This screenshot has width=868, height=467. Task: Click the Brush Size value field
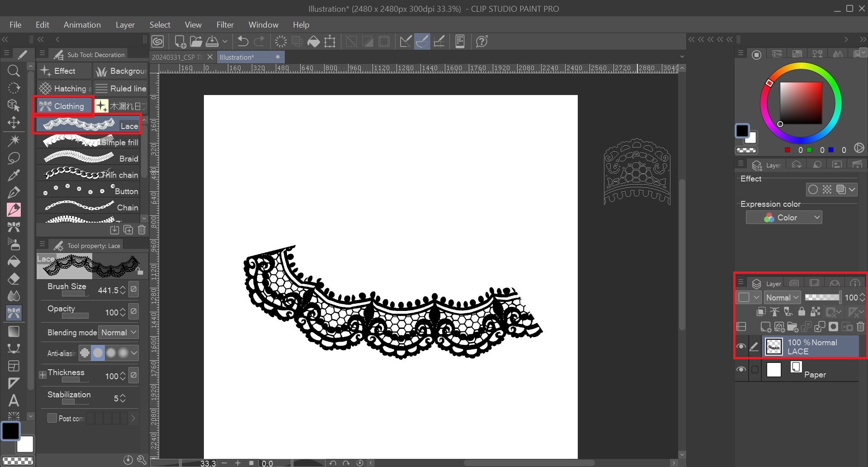[x=108, y=290]
